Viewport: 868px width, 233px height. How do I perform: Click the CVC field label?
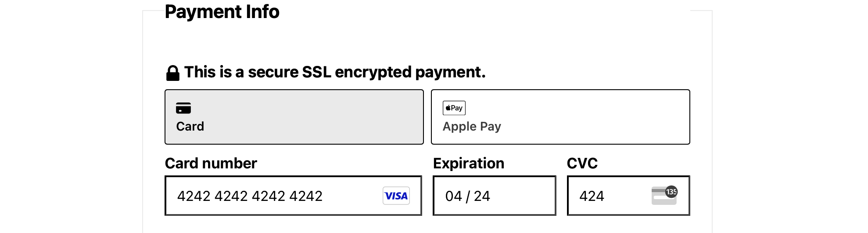click(x=582, y=164)
